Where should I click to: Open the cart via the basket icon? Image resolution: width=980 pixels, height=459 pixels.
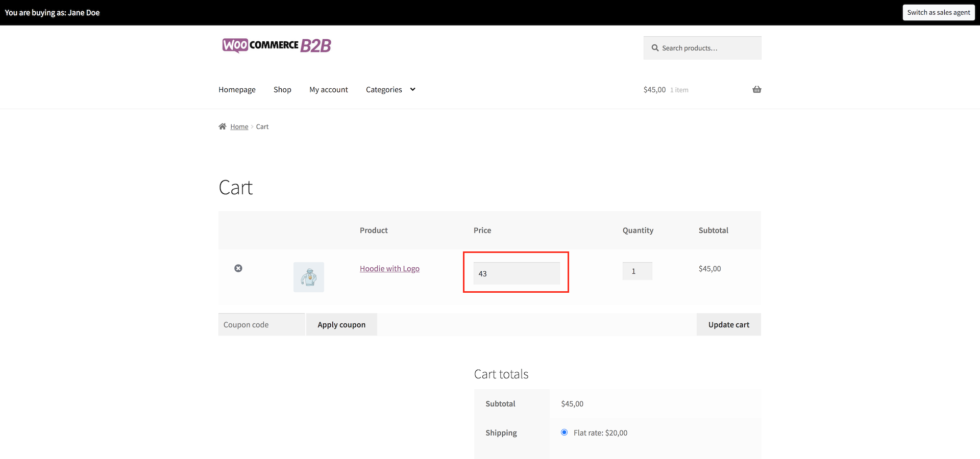coord(757,89)
